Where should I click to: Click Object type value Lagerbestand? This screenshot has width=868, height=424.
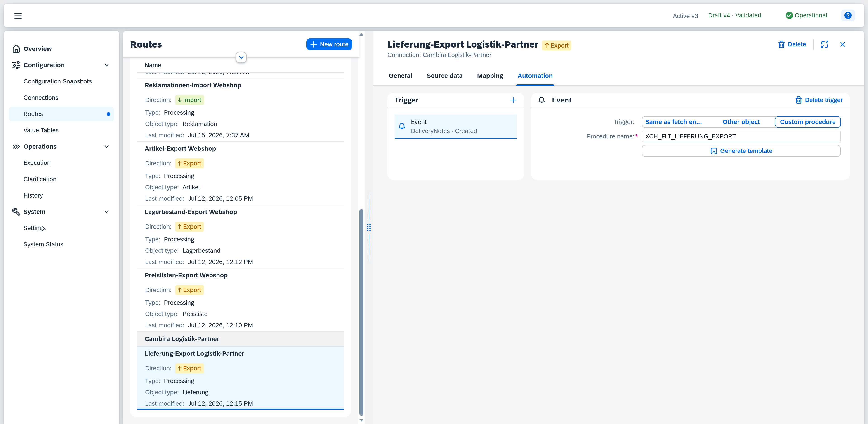pos(201,251)
